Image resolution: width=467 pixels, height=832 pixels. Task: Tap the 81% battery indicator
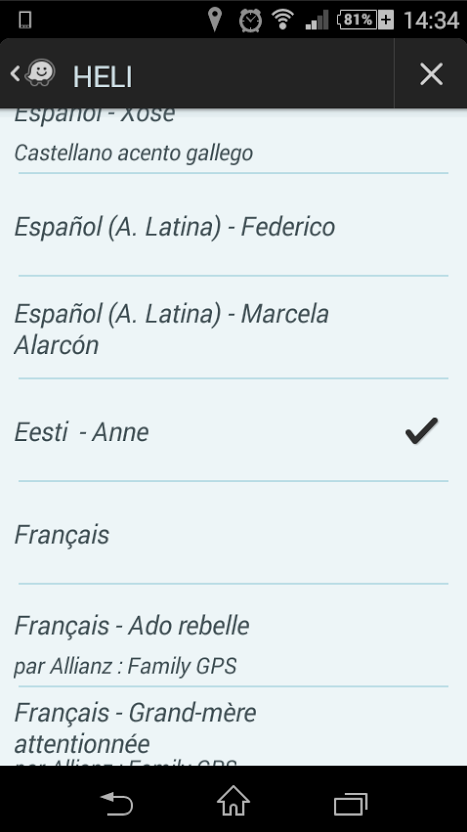365,20
